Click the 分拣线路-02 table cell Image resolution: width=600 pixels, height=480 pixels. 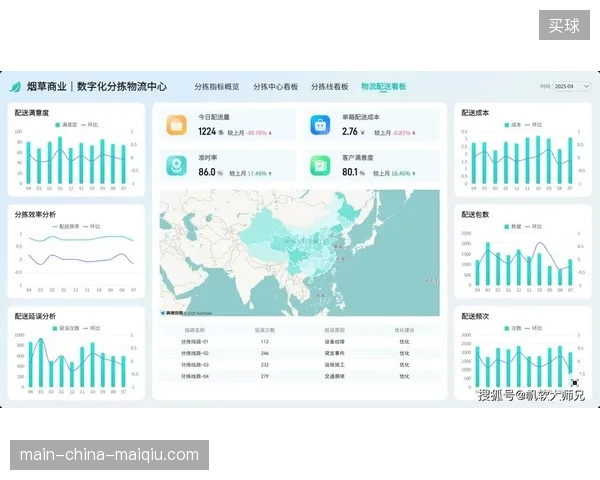click(195, 353)
